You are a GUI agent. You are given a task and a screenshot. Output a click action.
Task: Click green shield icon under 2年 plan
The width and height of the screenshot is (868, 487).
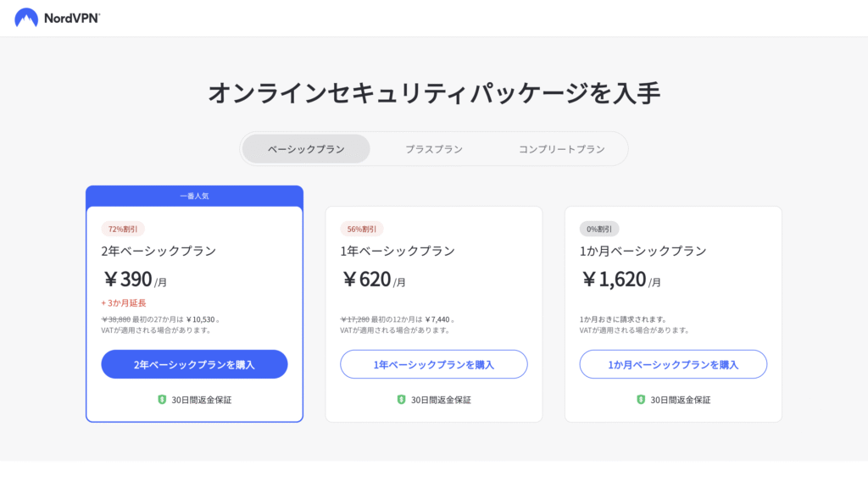162,400
